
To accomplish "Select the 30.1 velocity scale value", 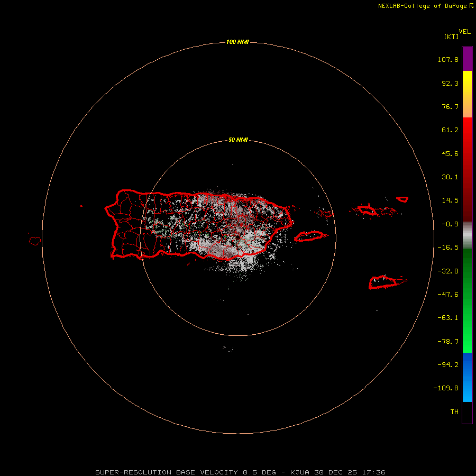I will coord(450,177).
